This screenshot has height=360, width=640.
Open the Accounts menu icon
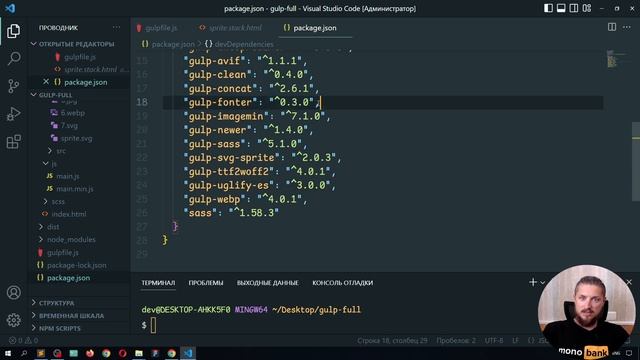13,292
